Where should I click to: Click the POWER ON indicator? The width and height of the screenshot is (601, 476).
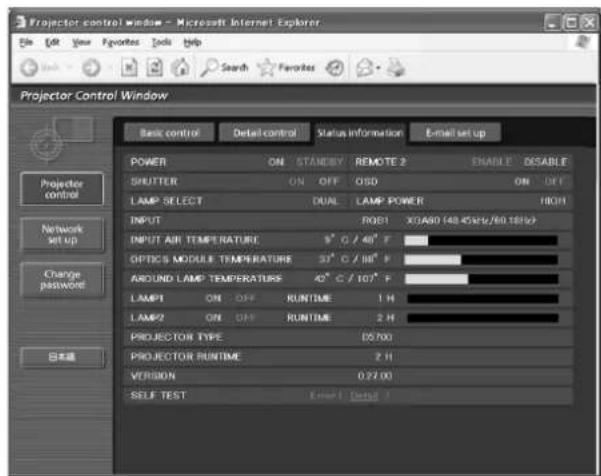pos(276,162)
